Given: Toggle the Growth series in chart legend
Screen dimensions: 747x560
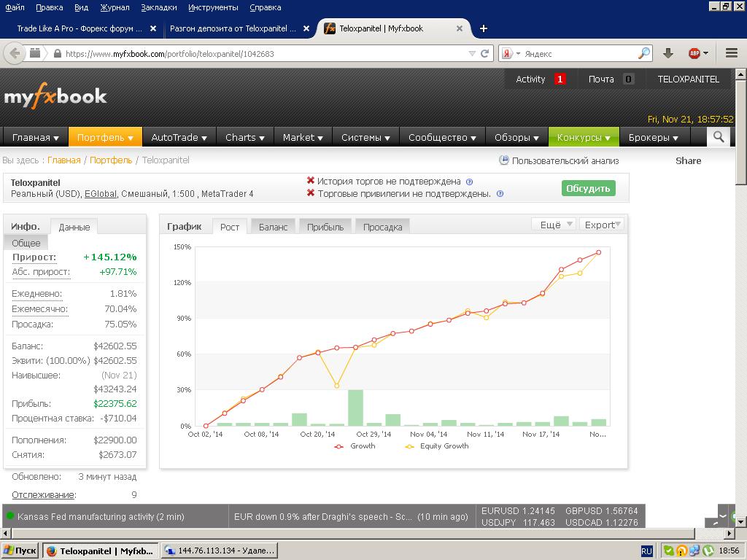Looking at the screenshot, I should [355, 446].
